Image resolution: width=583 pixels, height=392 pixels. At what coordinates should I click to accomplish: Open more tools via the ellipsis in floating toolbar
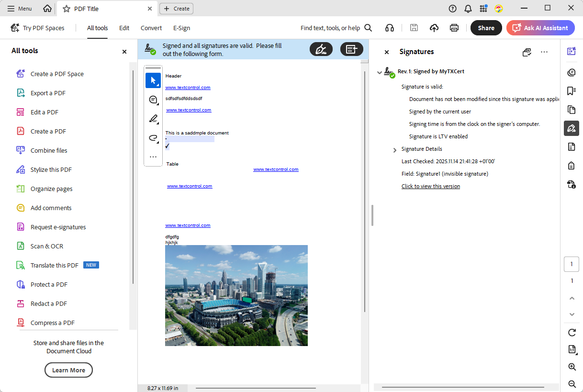153,157
